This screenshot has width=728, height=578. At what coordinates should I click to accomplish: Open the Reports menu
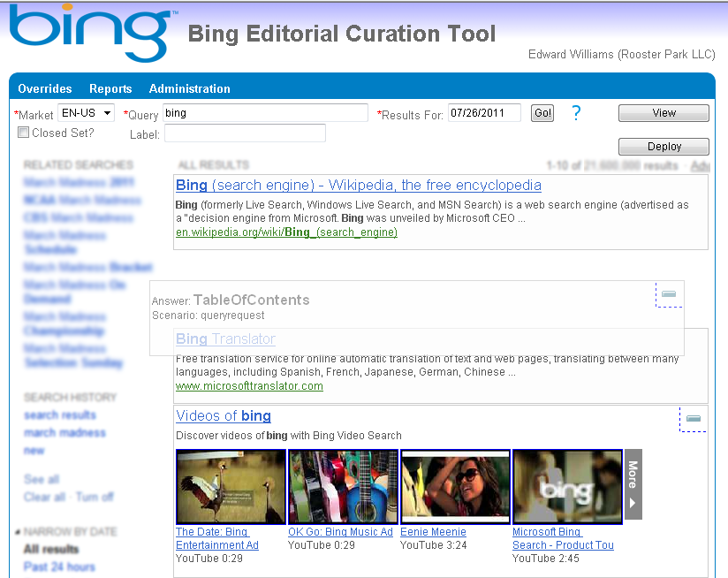click(x=110, y=88)
